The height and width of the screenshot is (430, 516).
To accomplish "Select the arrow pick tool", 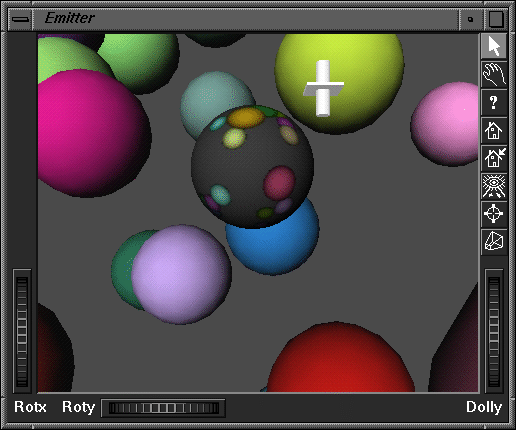I will (x=494, y=46).
